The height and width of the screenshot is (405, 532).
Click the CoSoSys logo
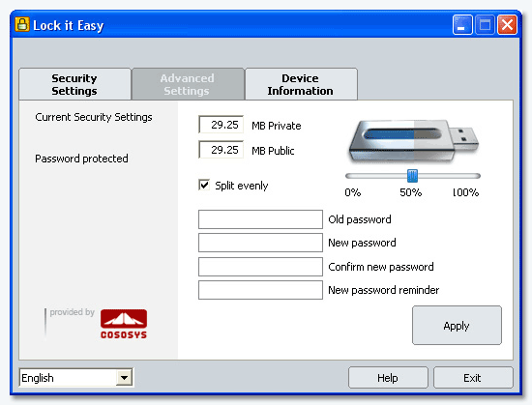[x=124, y=324]
